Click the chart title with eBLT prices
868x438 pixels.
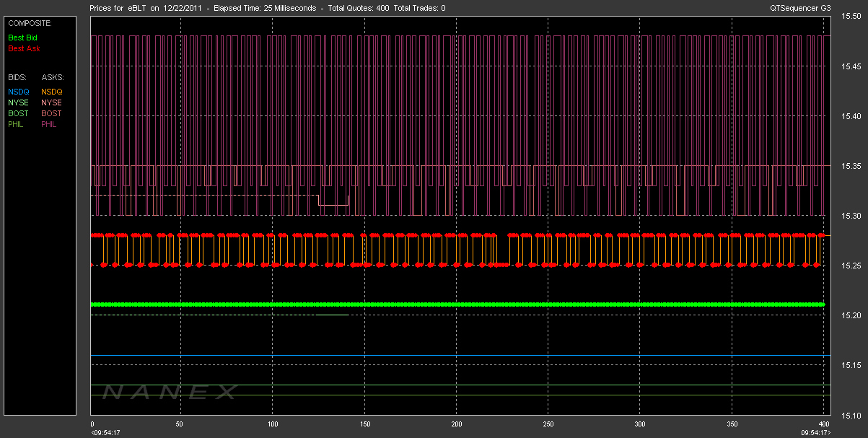coord(267,8)
